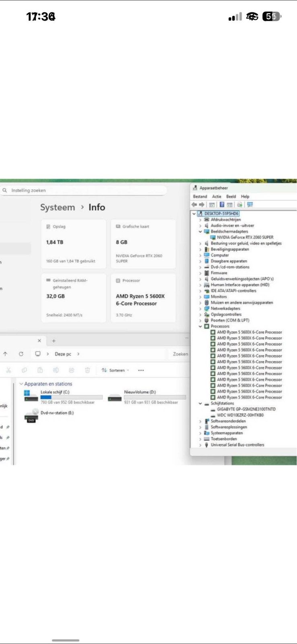Open the Help menu in Apparaatbeheer

point(245,196)
